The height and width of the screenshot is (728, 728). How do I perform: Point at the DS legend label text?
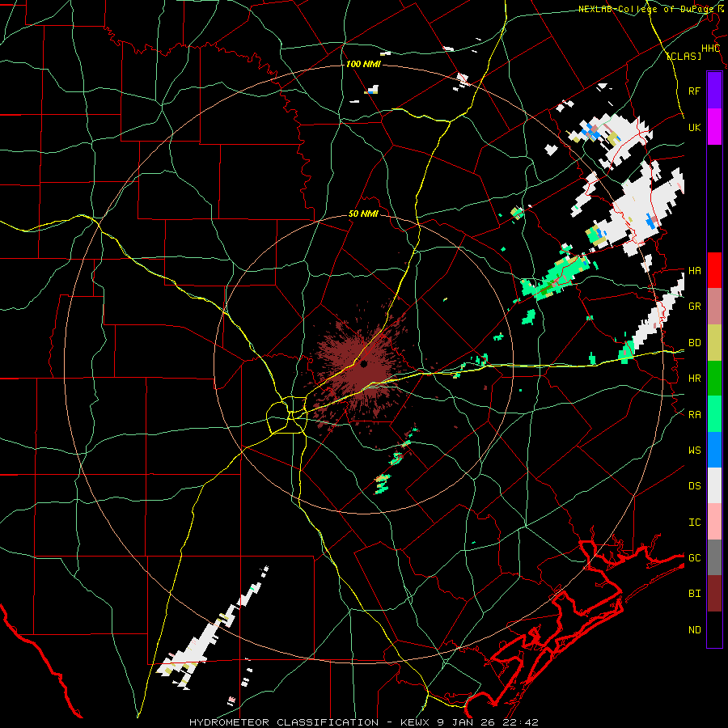tap(694, 485)
